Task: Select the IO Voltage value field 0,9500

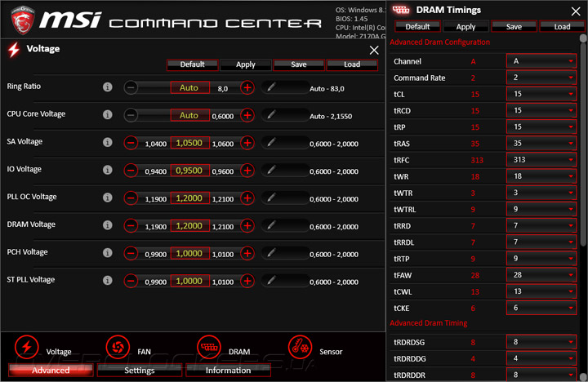Action: click(189, 171)
